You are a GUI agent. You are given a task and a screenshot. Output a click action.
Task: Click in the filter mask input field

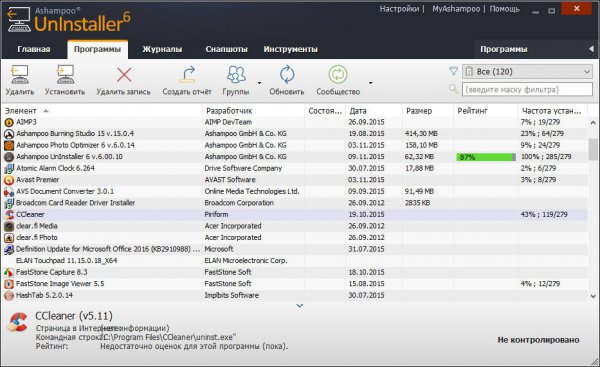click(x=527, y=90)
